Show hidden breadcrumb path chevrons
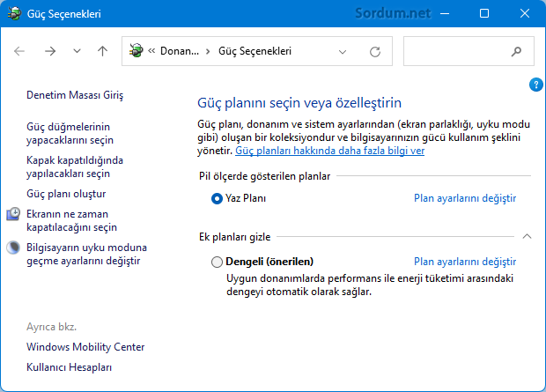This screenshot has width=546, height=392. point(151,51)
